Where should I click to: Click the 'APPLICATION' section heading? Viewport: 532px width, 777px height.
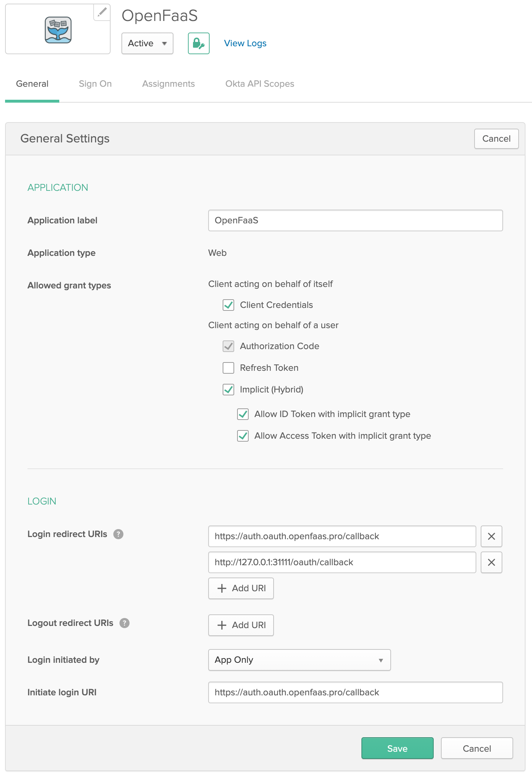tap(58, 188)
